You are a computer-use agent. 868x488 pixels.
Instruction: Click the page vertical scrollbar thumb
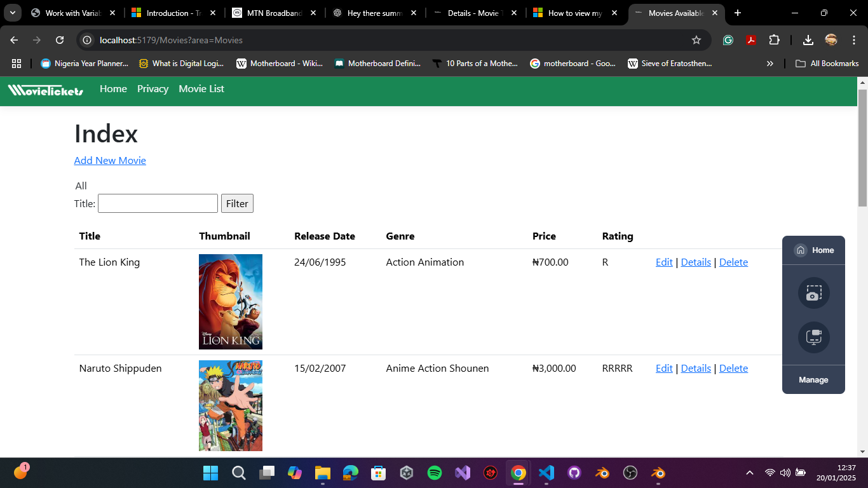[x=862, y=147]
